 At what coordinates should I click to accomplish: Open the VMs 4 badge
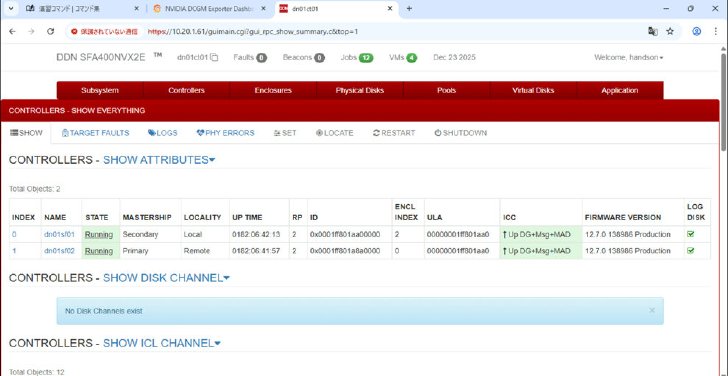point(411,58)
